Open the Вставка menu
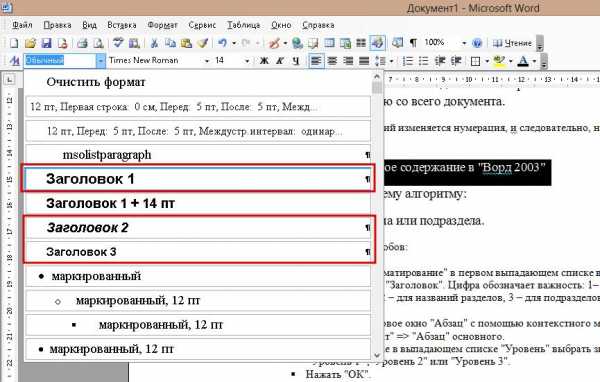Image resolution: width=600 pixels, height=382 pixels. coord(122,25)
